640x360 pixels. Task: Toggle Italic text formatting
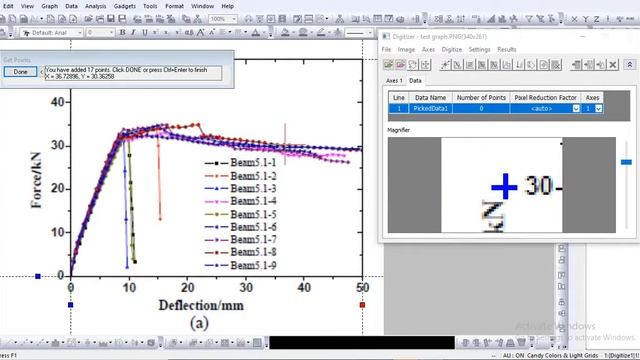point(133,32)
